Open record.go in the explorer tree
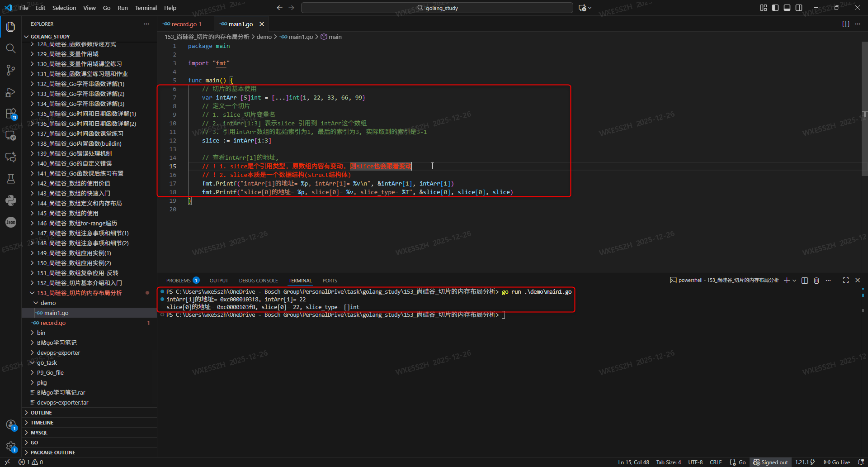The width and height of the screenshot is (868, 467). (53, 323)
